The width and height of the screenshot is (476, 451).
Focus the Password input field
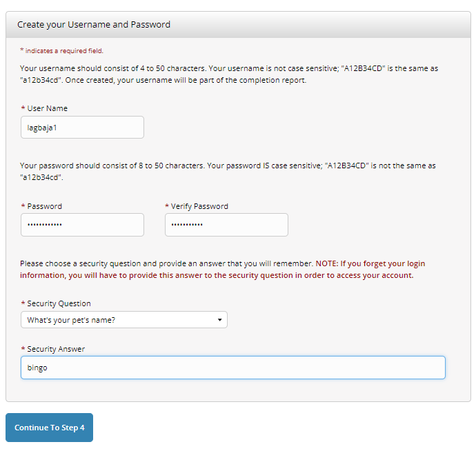point(82,225)
